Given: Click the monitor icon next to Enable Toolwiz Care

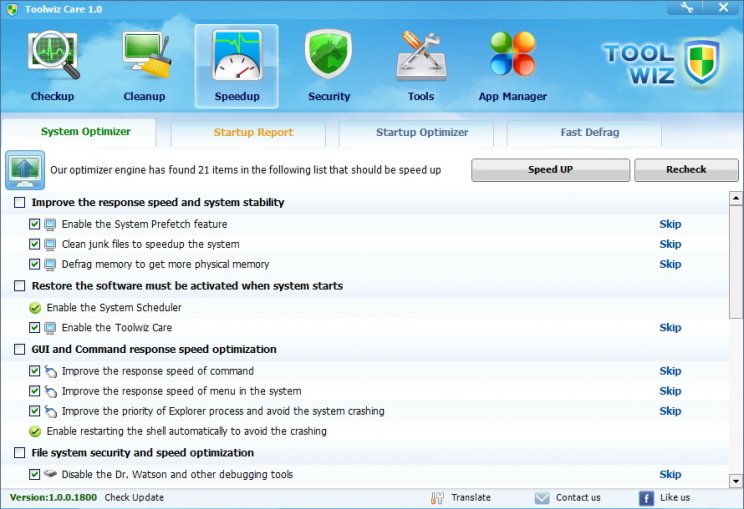Looking at the screenshot, I should [x=50, y=328].
